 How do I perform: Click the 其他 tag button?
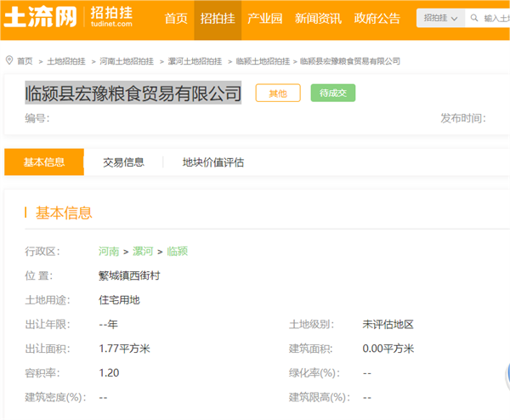coord(278,94)
